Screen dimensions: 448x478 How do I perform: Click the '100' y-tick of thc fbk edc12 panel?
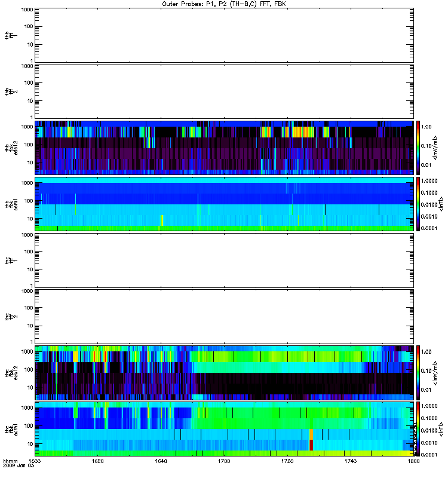[x=29, y=370]
